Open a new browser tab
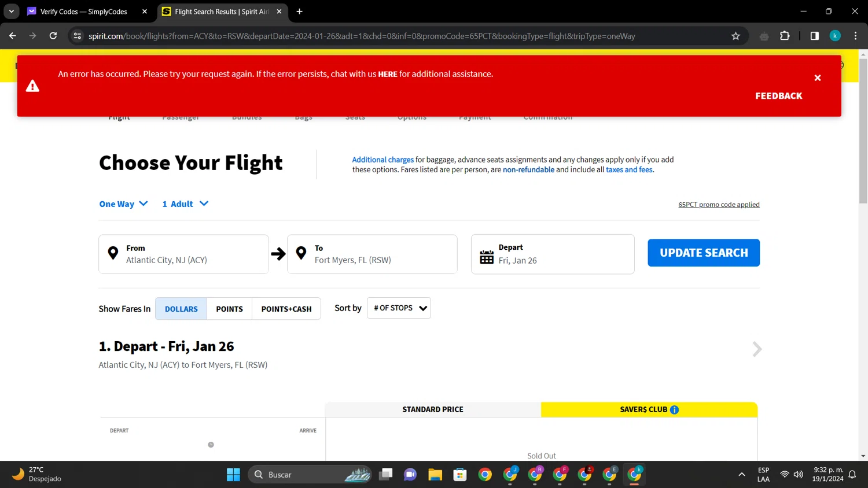Screen dimensions: 868x488 [299, 12]
